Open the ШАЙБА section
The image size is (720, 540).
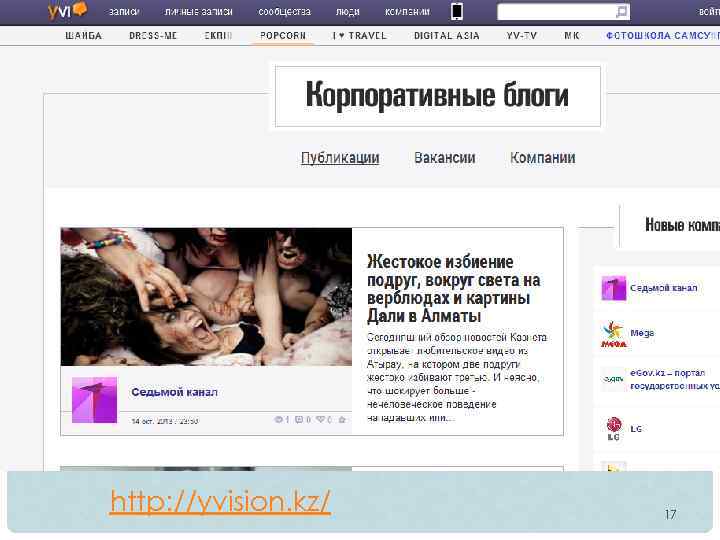(84, 36)
